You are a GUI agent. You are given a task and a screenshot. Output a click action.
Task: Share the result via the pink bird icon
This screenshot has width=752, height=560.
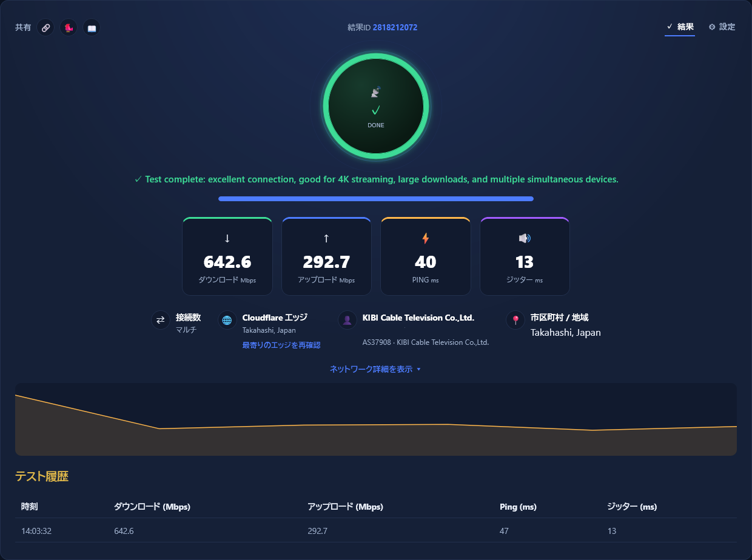[x=69, y=28]
